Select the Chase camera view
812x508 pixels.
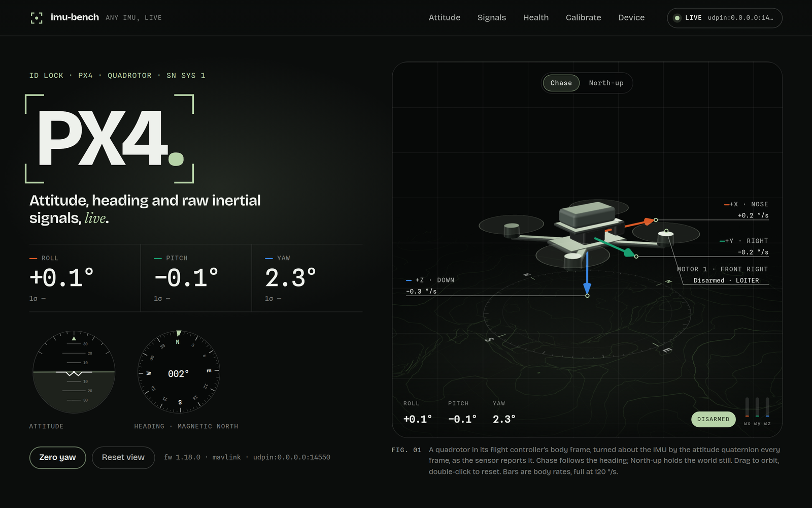(561, 83)
